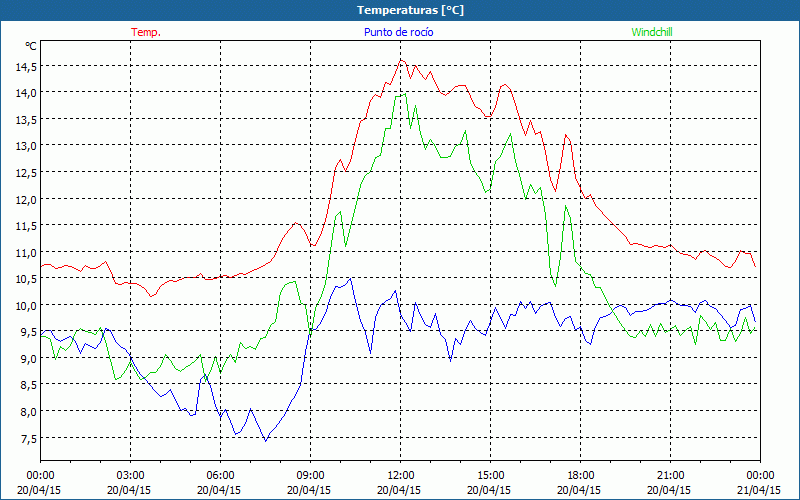Click the blue dew point minimum near 07:30
800x500 pixels.
(x=265, y=441)
